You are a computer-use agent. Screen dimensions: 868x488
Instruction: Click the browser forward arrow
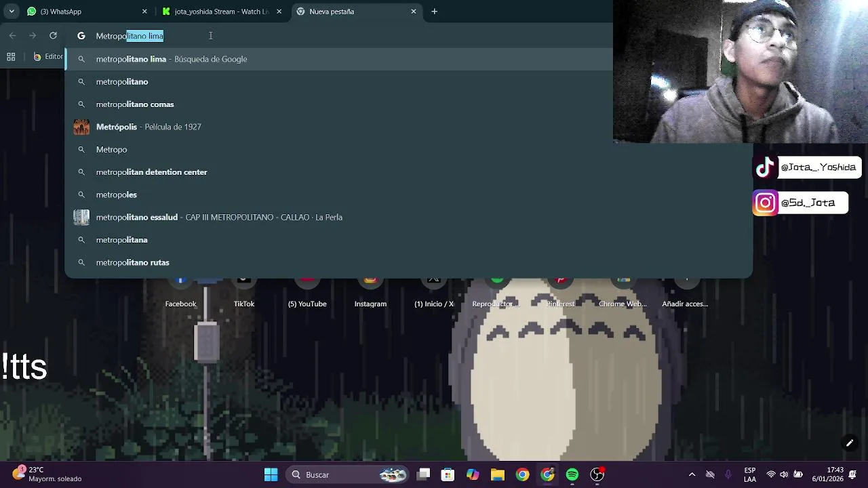[33, 36]
